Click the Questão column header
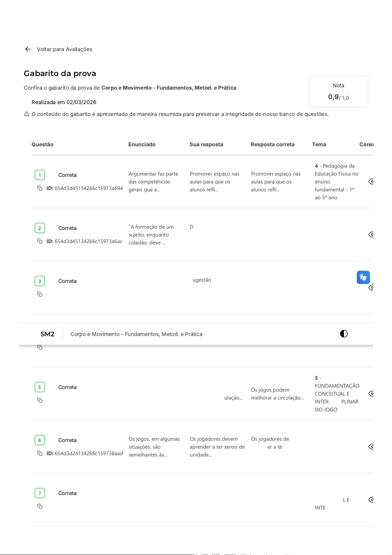 [x=42, y=144]
